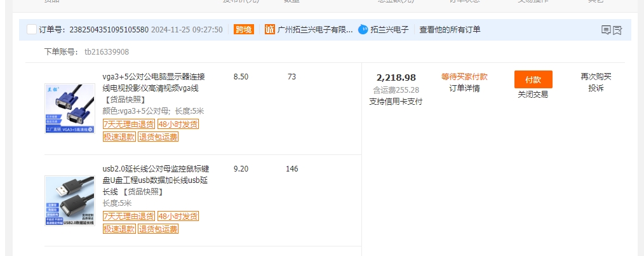The image size is (644, 256).
Task: Click 极速退款 tag on USB item
Action: pyautogui.click(x=119, y=229)
